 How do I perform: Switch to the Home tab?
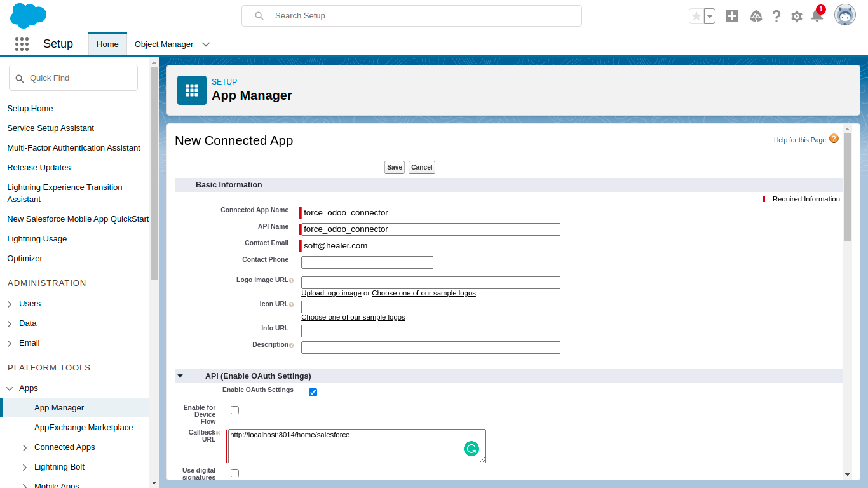[107, 44]
